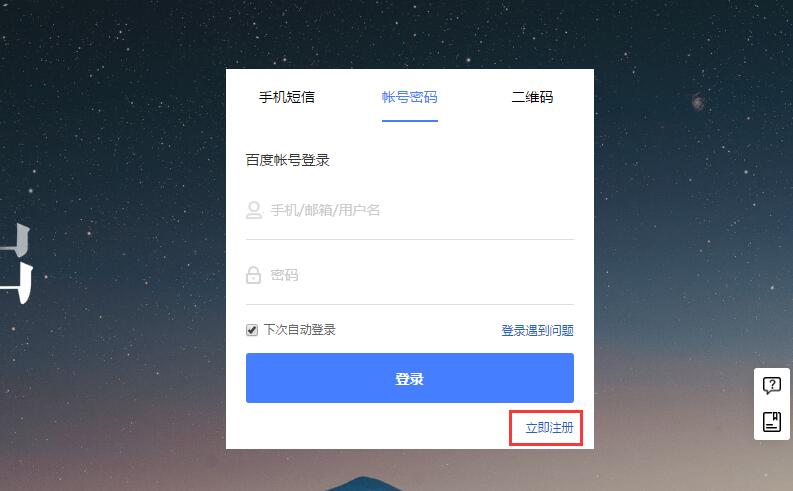Click the user silhouette icon in username field
The width and height of the screenshot is (793, 491).
pyautogui.click(x=254, y=210)
